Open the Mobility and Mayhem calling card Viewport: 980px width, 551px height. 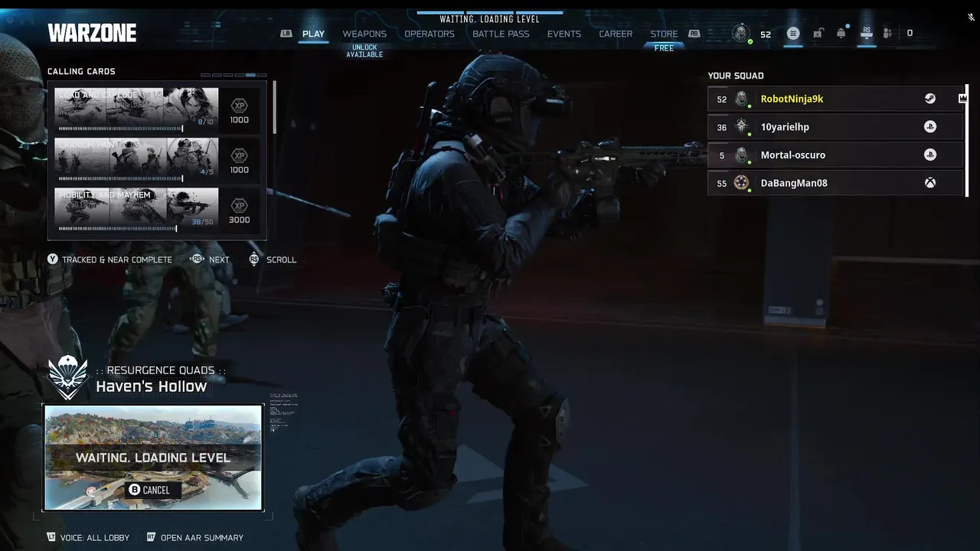(x=136, y=210)
